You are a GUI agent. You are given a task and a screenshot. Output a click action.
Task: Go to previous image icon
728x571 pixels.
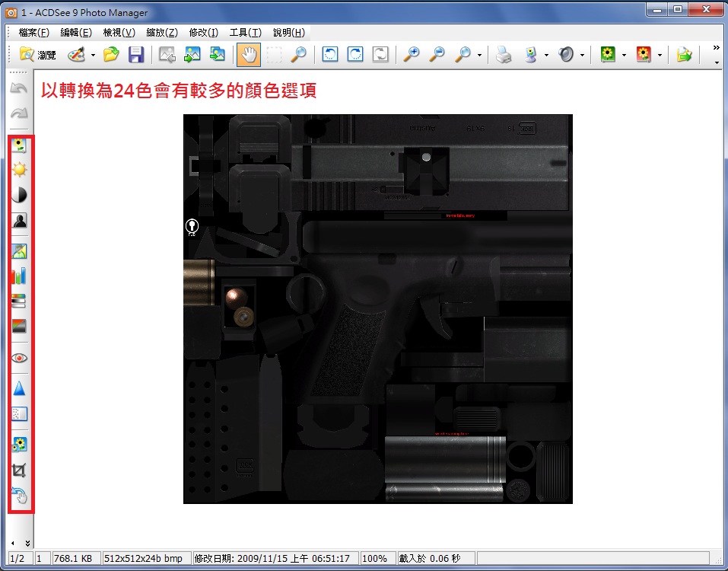(167, 55)
